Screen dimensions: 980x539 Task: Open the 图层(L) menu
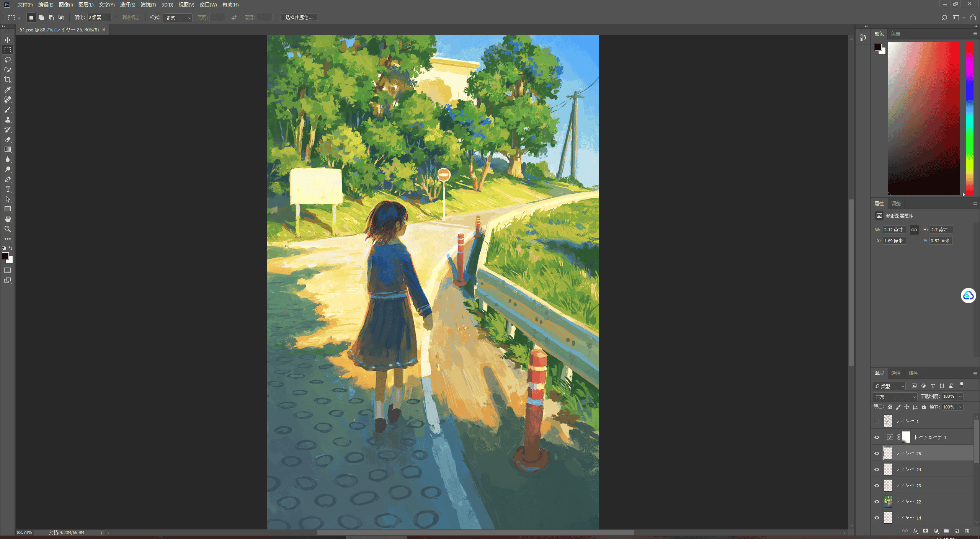point(86,5)
